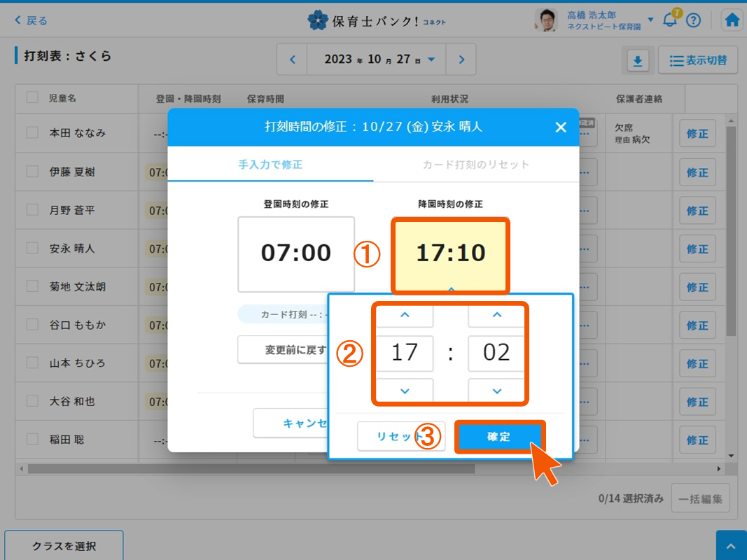The height and width of the screenshot is (560, 747).
Task: Increase hour with up arrow
Action: click(405, 316)
